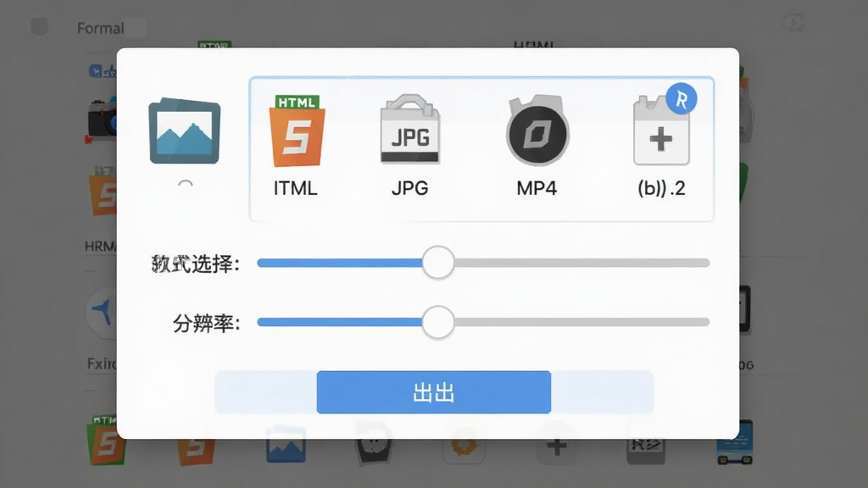Click the ITML label under the HTML5 icon

(296, 189)
